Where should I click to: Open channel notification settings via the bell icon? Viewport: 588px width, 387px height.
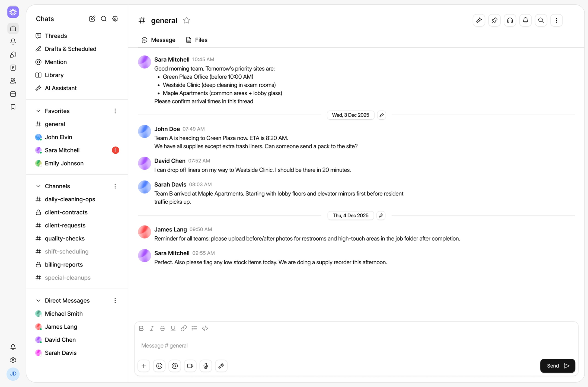[x=525, y=20]
